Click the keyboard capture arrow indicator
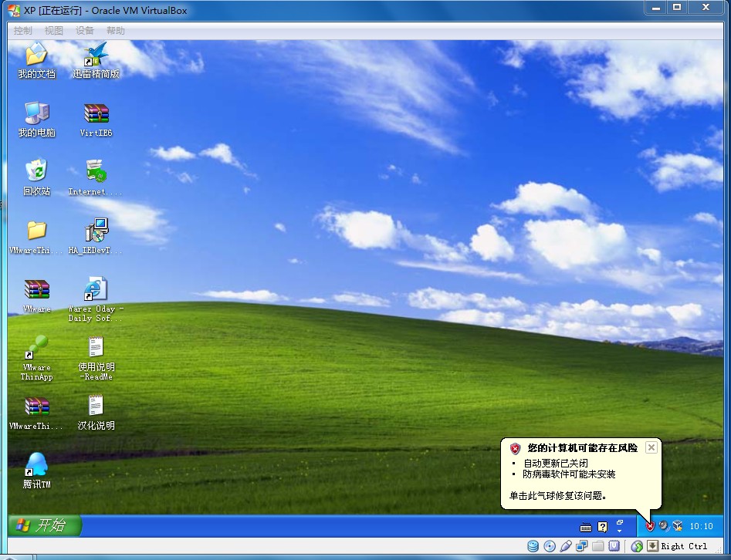The width and height of the screenshot is (731, 560). tap(652, 546)
